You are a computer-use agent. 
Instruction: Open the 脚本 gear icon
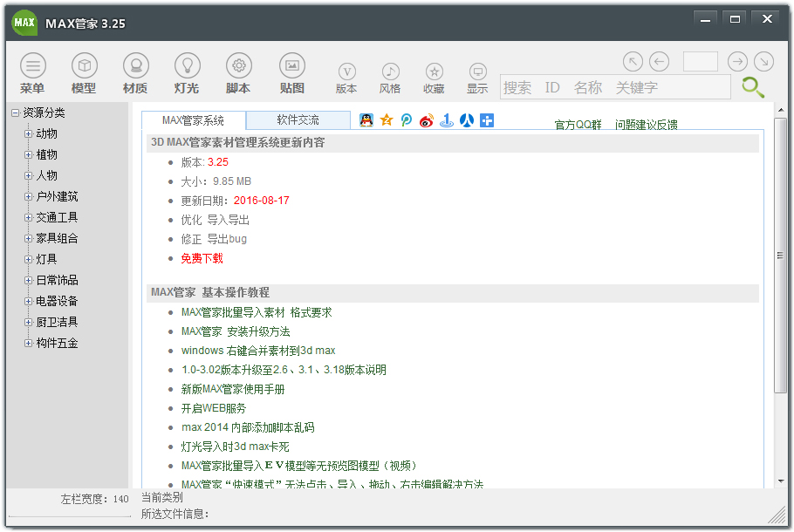239,65
